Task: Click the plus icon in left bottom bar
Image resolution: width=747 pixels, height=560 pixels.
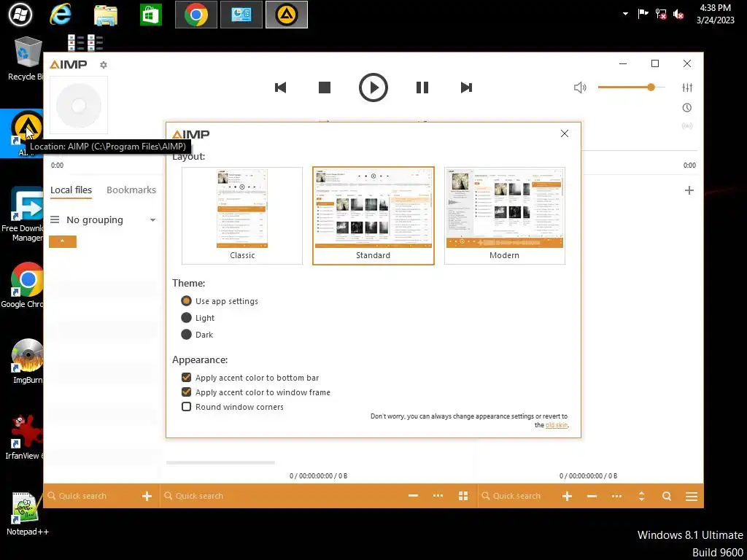Action: click(147, 496)
